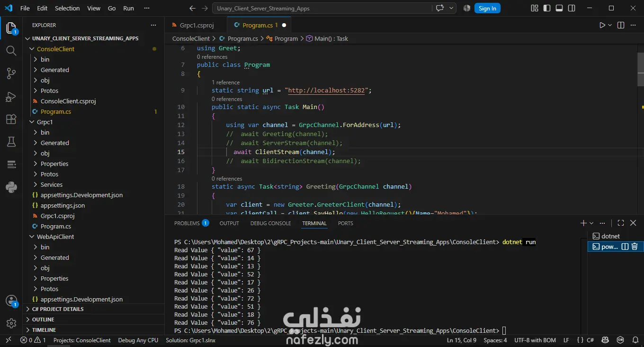
Task: Switch to the PORTS panel tab
Action: click(346, 223)
